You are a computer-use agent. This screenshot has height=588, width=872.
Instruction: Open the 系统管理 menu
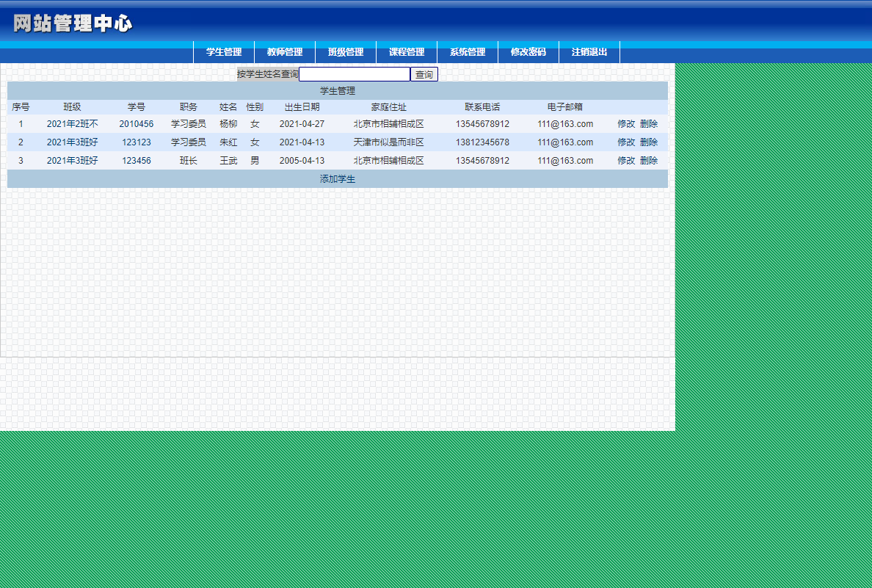click(x=467, y=51)
